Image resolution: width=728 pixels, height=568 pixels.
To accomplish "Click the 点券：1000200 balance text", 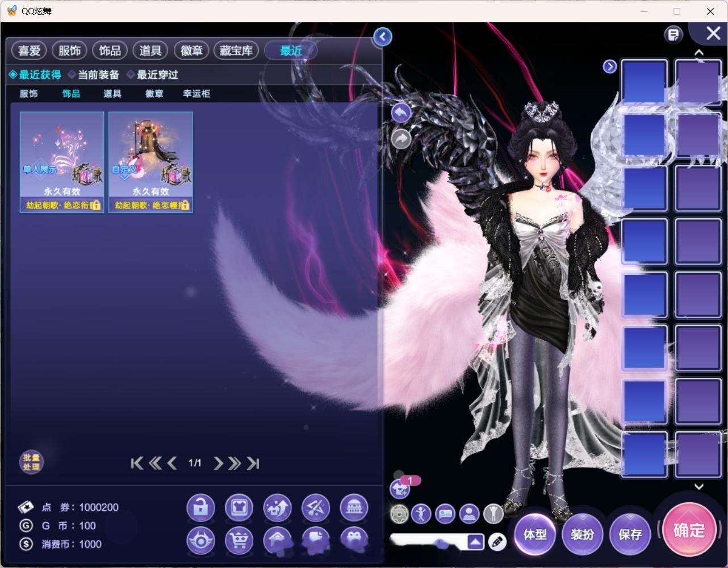I will click(x=81, y=507).
